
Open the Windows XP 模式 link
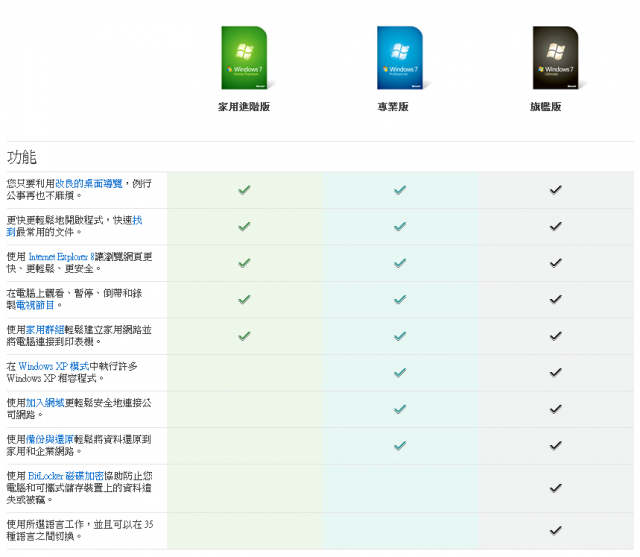[53, 366]
